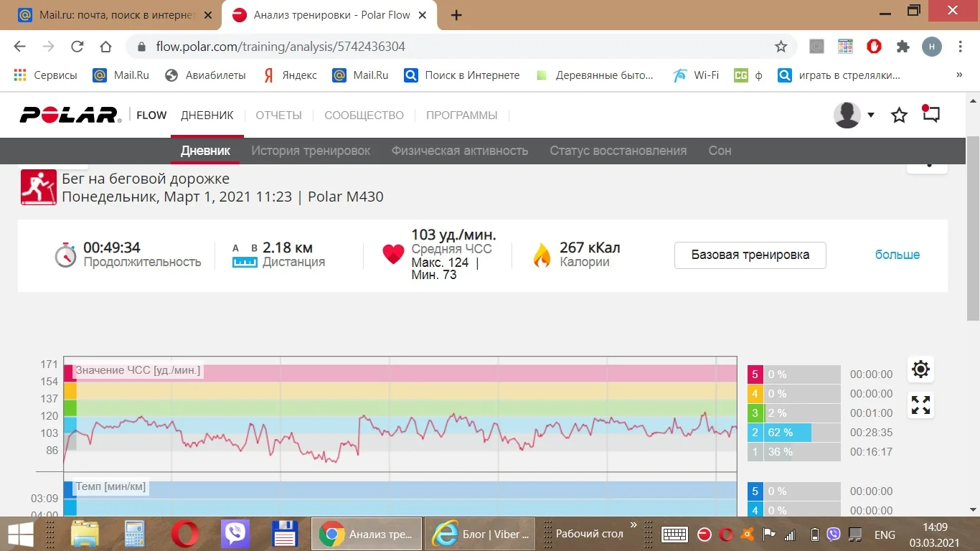
Task: Open the Chrome profile avatar
Action: 931,47
